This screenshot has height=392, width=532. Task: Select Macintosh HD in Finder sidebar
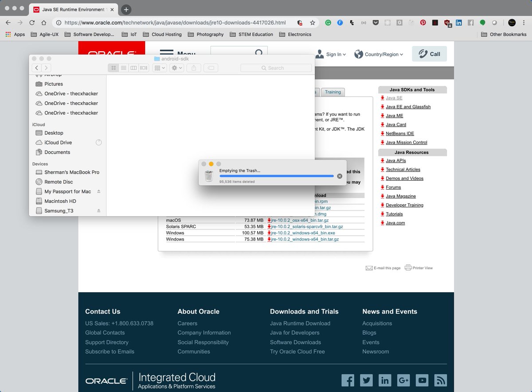(x=60, y=201)
